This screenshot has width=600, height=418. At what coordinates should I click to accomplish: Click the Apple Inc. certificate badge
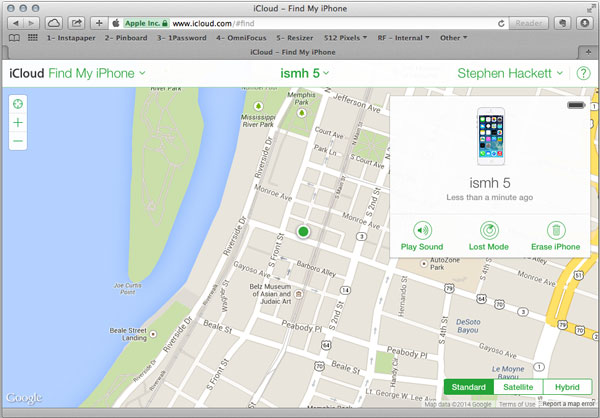tap(146, 23)
